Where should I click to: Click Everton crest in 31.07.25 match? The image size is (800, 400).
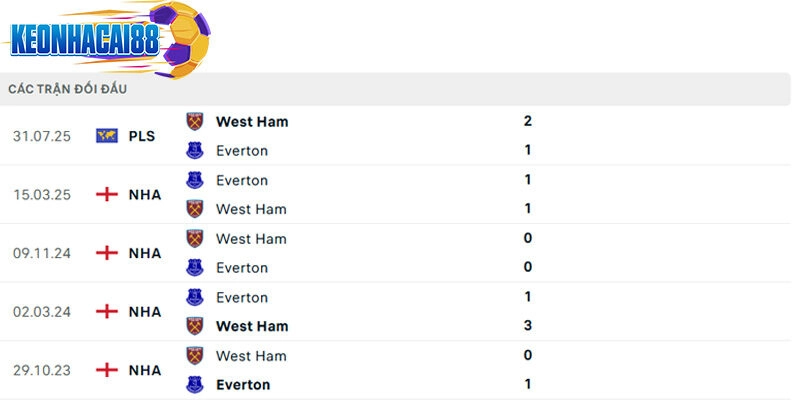[195, 151]
